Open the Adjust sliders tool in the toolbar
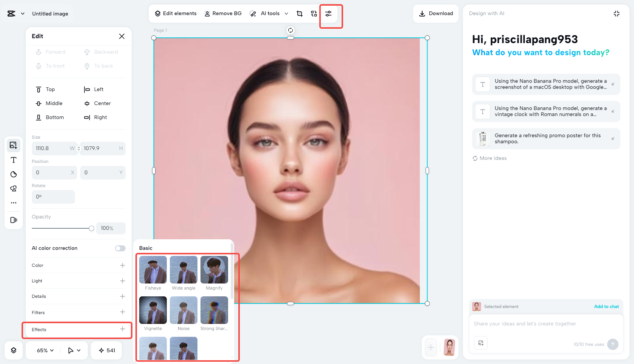The width and height of the screenshot is (634, 364). click(x=328, y=14)
